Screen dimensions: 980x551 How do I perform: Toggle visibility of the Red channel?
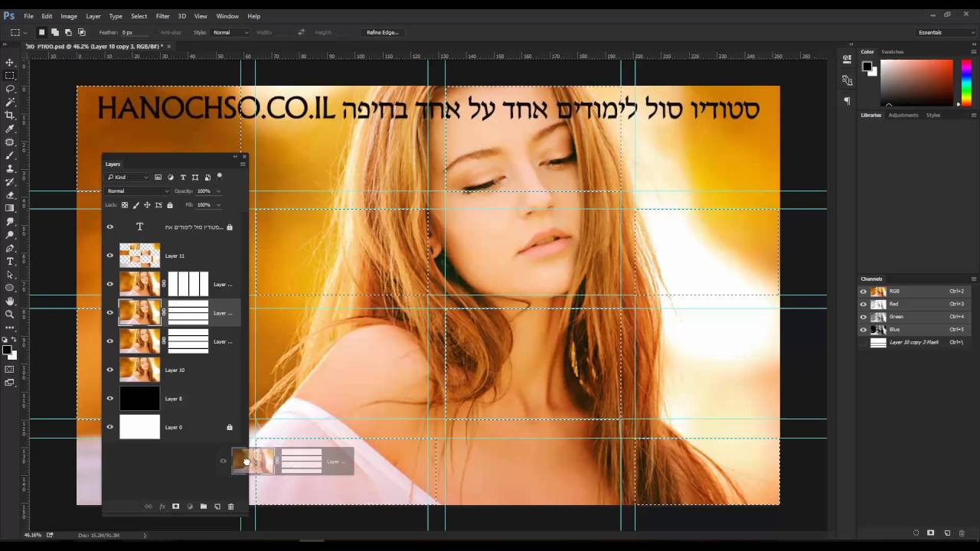pyautogui.click(x=864, y=304)
